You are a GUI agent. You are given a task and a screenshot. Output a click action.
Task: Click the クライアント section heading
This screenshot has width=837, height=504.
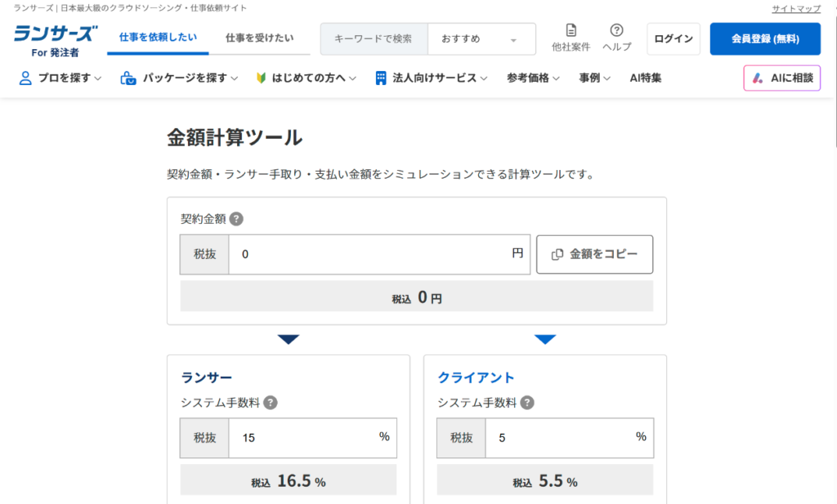pos(476,377)
